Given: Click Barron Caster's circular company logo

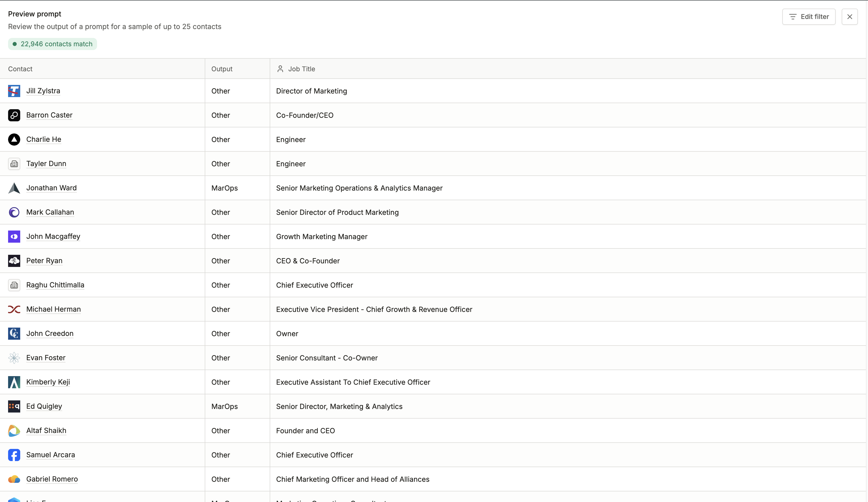Looking at the screenshot, I should (x=14, y=115).
